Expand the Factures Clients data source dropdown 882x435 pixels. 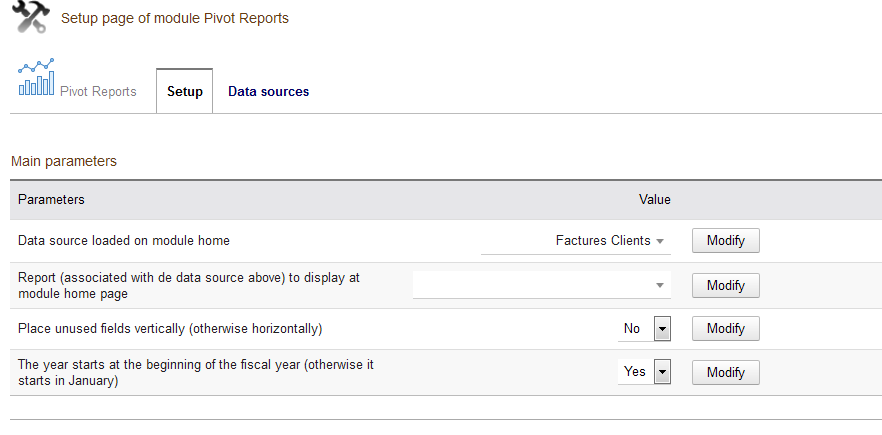click(x=575, y=241)
